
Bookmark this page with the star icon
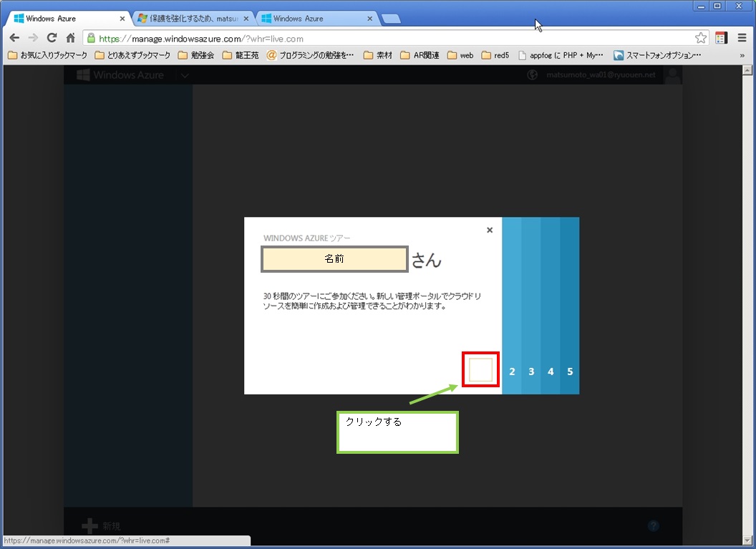click(x=701, y=38)
